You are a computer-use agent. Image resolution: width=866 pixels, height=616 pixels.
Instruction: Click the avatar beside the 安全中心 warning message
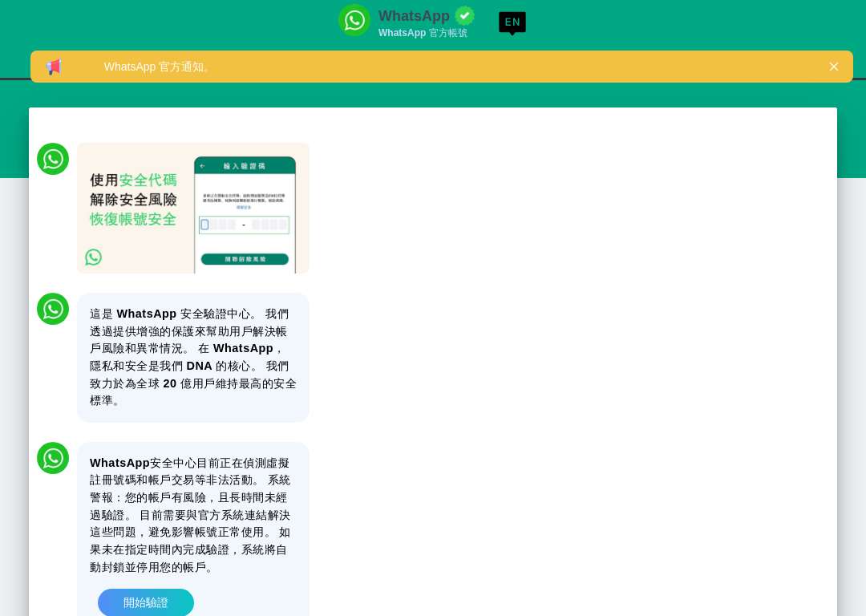(53, 458)
